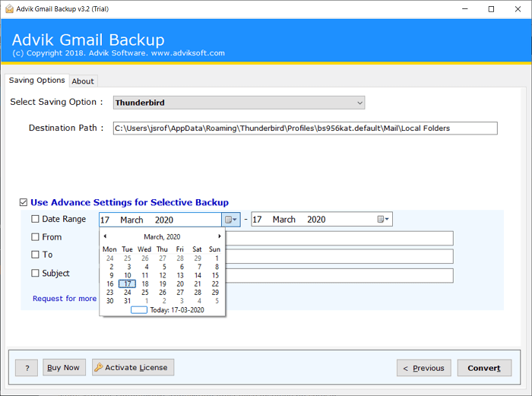The width and height of the screenshot is (532, 396).
Task: Click the year 2020 in start date field
Action: (x=164, y=220)
